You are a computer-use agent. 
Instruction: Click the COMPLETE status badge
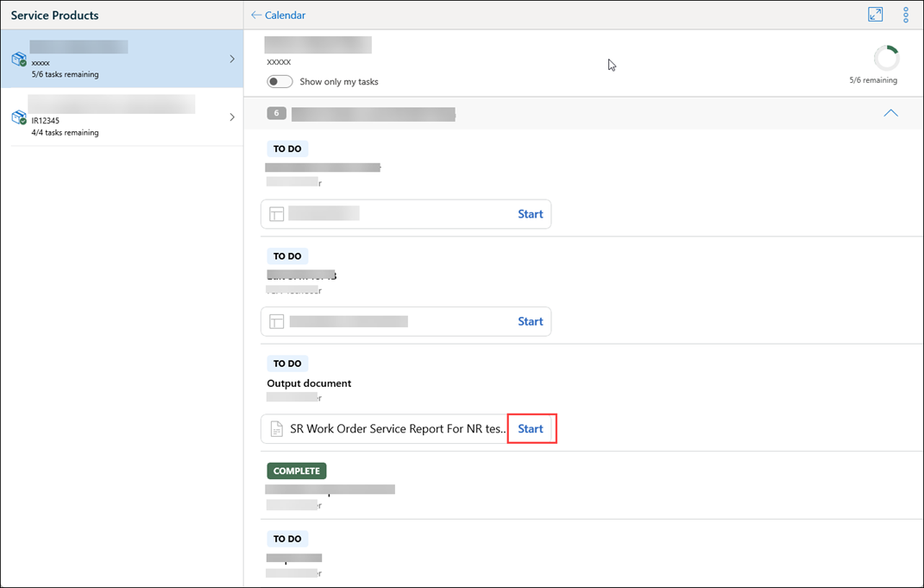(x=297, y=471)
